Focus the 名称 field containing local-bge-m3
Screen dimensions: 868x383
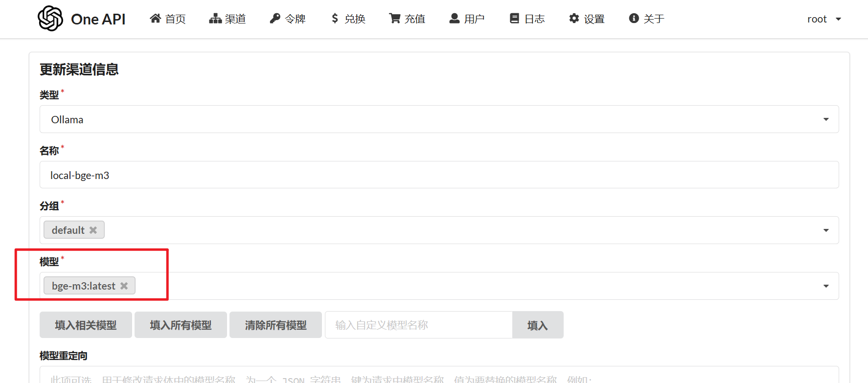click(x=439, y=175)
